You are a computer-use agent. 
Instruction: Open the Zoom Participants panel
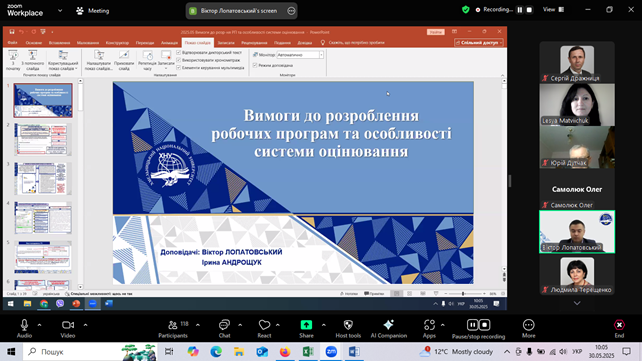173,328
